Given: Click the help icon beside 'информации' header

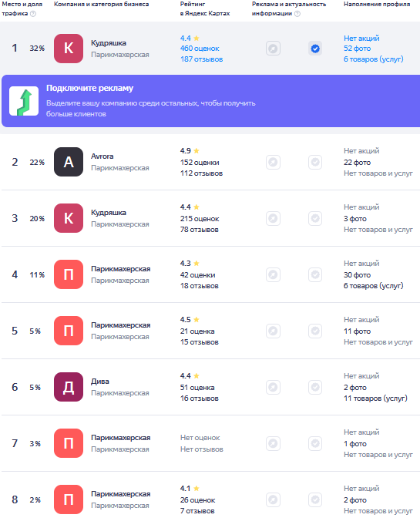Looking at the screenshot, I should 297,14.
